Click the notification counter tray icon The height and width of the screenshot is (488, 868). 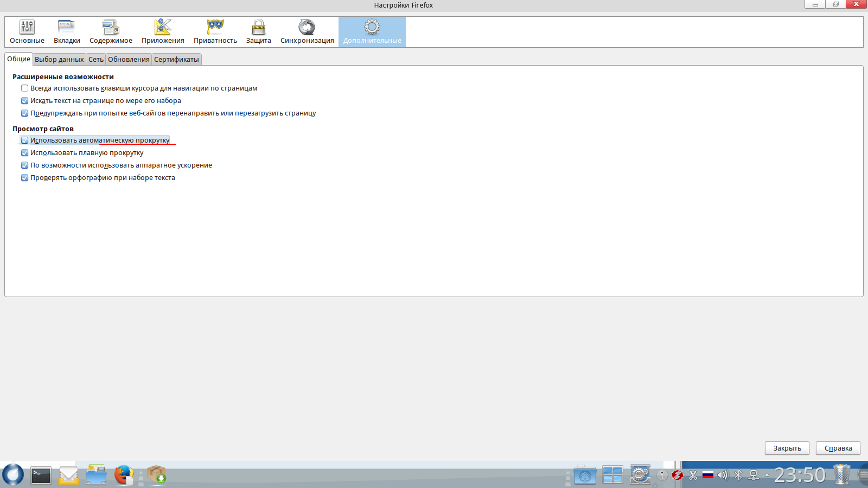pyautogui.click(x=662, y=475)
